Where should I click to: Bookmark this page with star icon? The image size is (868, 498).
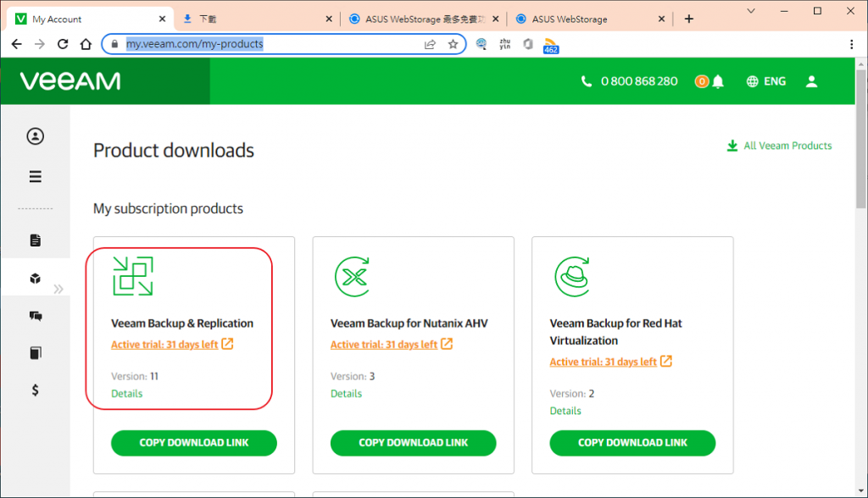[453, 44]
